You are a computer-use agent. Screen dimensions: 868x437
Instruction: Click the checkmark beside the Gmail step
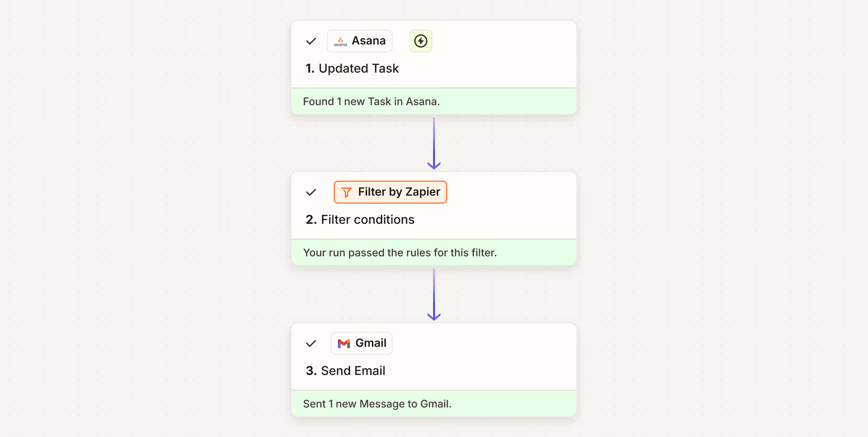(311, 343)
